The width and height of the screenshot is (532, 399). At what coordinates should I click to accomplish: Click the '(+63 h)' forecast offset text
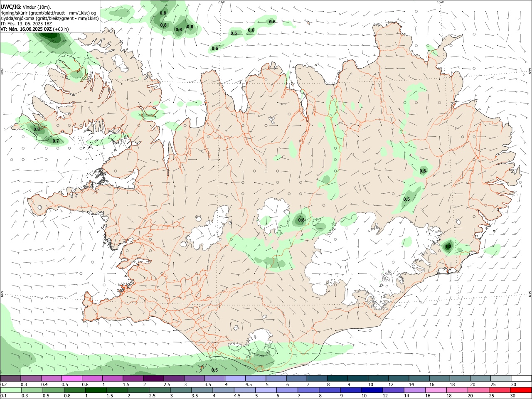click(61, 29)
